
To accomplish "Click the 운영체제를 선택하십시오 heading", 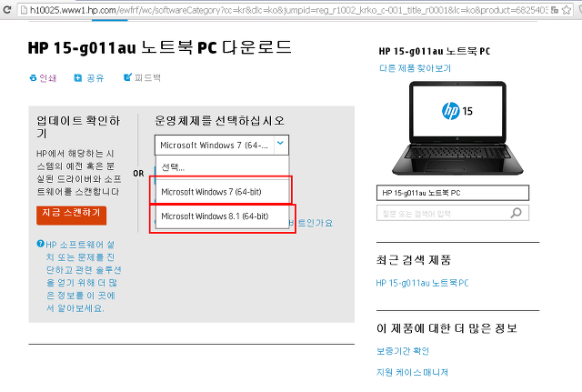I will pos(219,120).
